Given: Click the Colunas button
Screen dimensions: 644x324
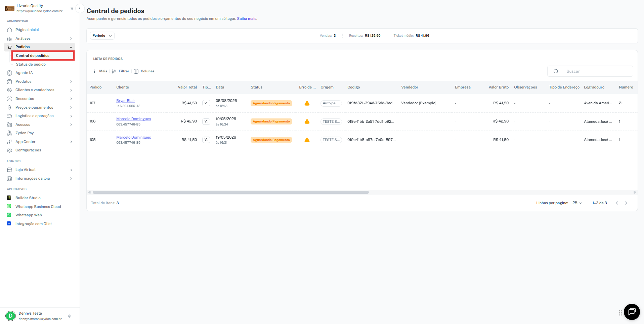Looking at the screenshot, I should (x=144, y=71).
